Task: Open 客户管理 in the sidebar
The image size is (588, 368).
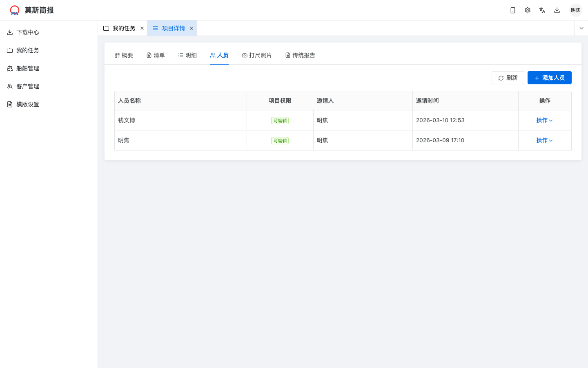Action: click(x=28, y=86)
